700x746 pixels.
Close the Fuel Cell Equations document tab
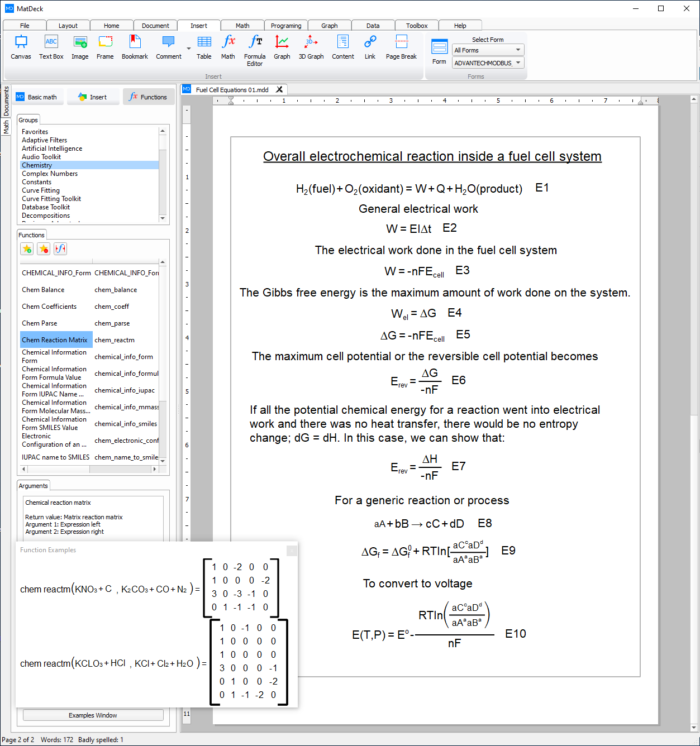279,89
